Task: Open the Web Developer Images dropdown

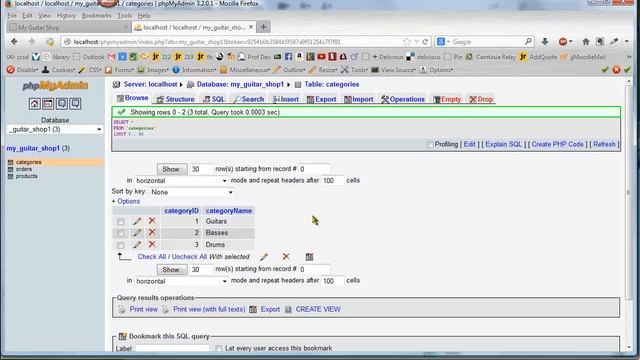Action: [153, 70]
